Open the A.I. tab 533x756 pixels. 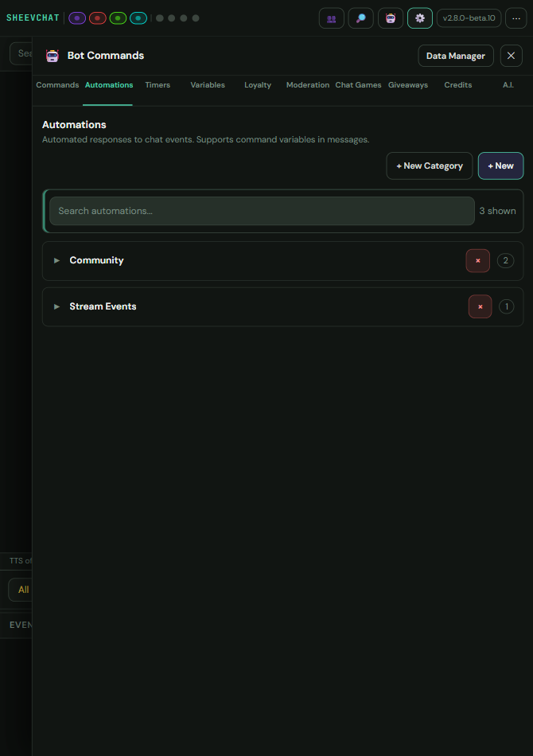[508, 85]
